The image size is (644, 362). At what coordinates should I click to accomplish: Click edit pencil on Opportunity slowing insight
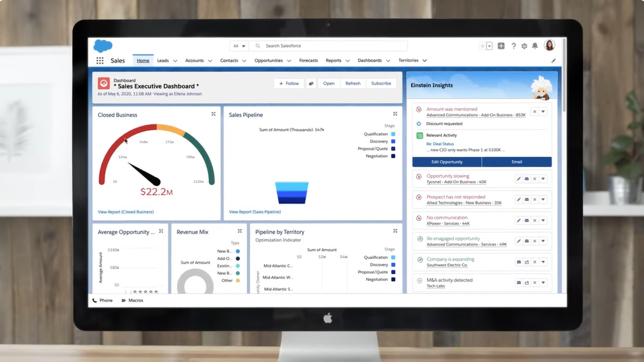tap(518, 179)
